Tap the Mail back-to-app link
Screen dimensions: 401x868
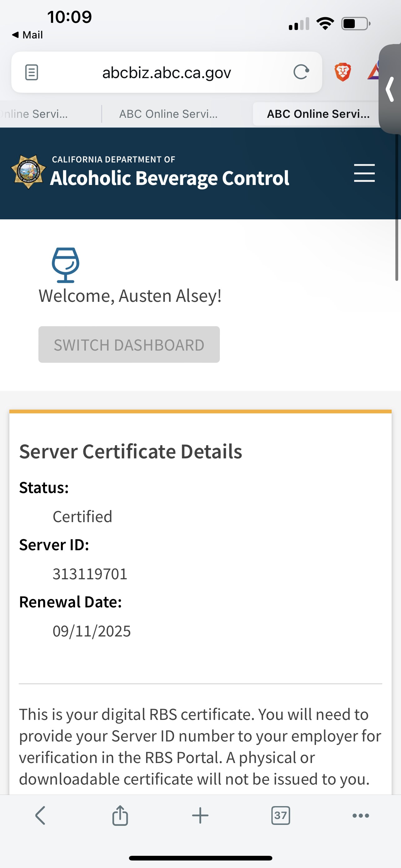[27, 35]
